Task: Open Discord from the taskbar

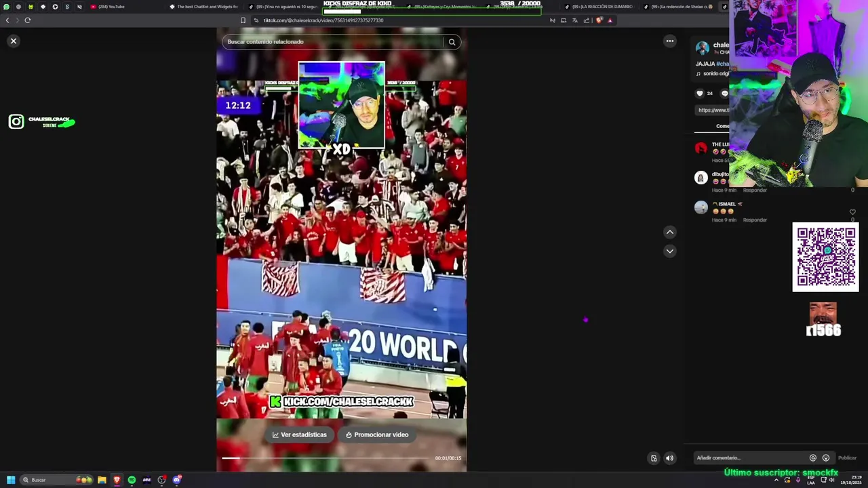Action: (177, 480)
